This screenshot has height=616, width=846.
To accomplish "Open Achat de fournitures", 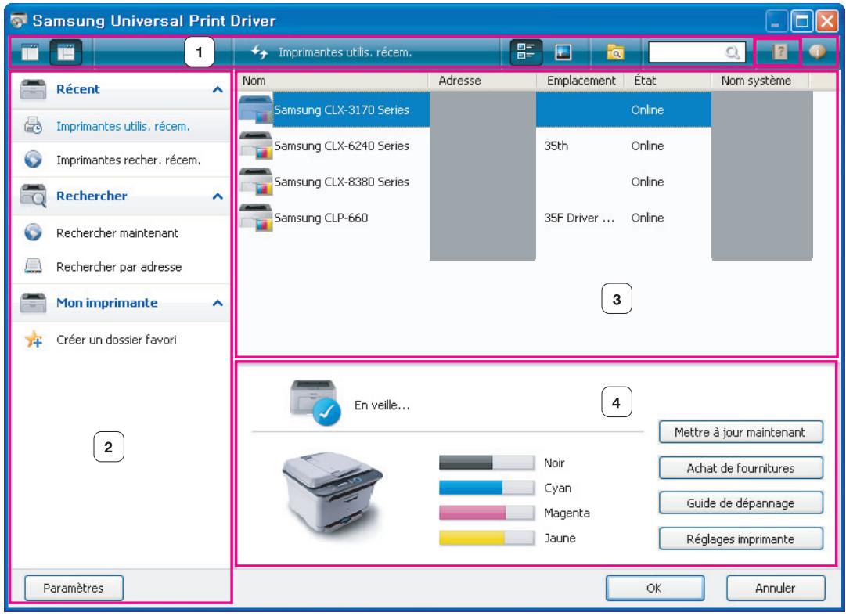I will pyautogui.click(x=741, y=468).
